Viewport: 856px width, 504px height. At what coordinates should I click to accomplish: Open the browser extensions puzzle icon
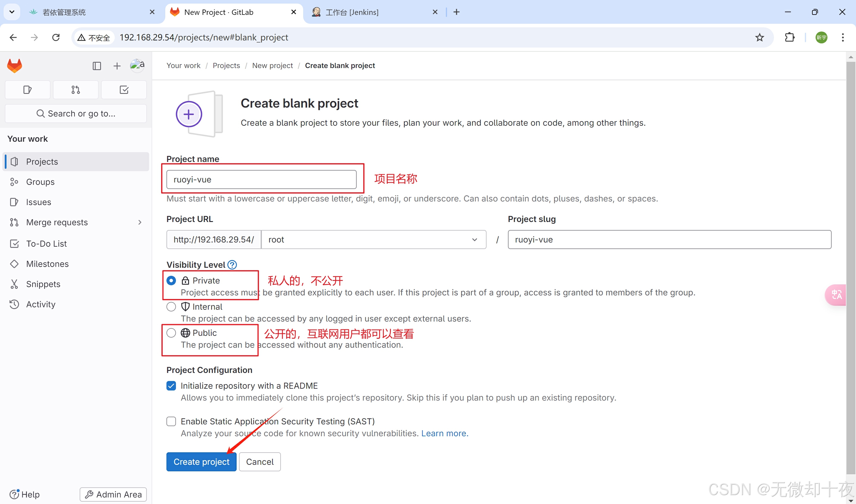pyautogui.click(x=790, y=37)
